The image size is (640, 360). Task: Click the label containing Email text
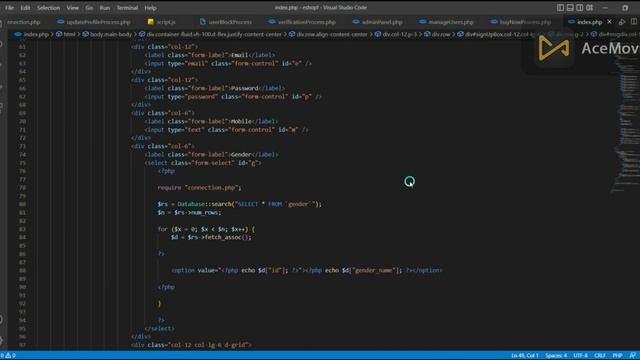point(209,55)
